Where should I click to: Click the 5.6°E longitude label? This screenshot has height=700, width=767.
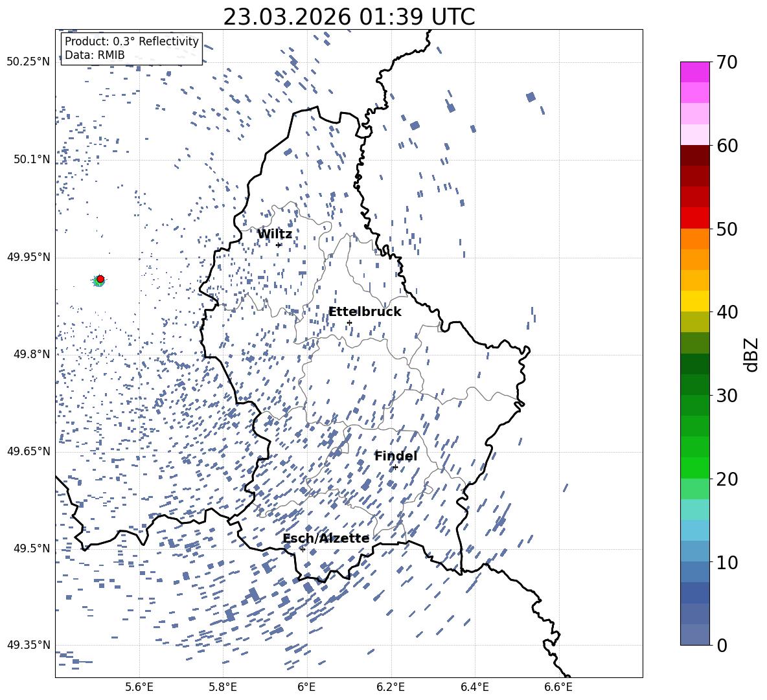[x=139, y=687]
